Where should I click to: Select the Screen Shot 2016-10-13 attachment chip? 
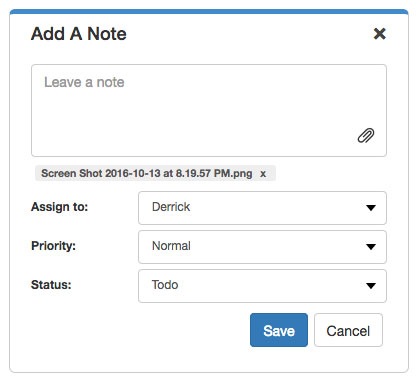pos(155,173)
